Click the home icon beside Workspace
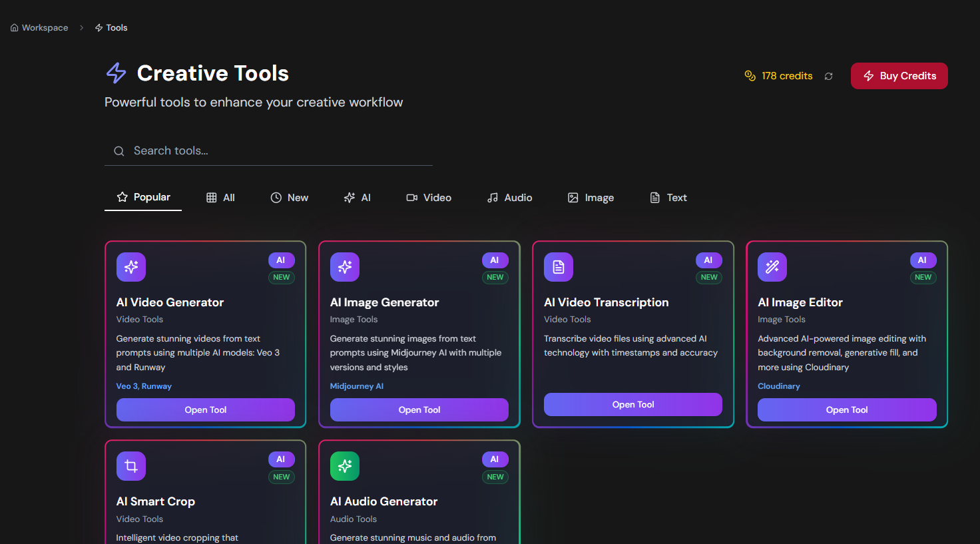The image size is (980, 544). [14, 27]
